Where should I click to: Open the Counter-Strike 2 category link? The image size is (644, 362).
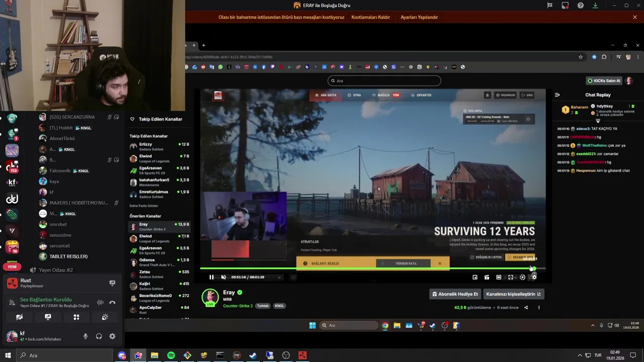click(x=238, y=306)
